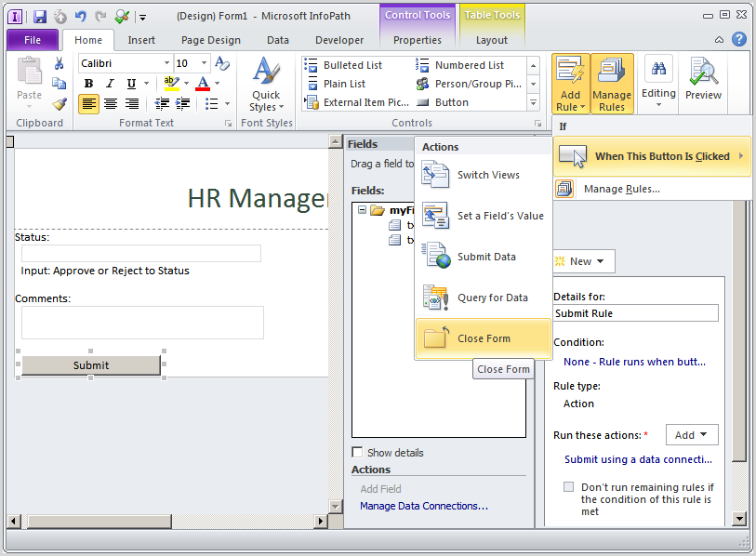
Task: Open Quick Styles gallery
Action: coord(266,85)
